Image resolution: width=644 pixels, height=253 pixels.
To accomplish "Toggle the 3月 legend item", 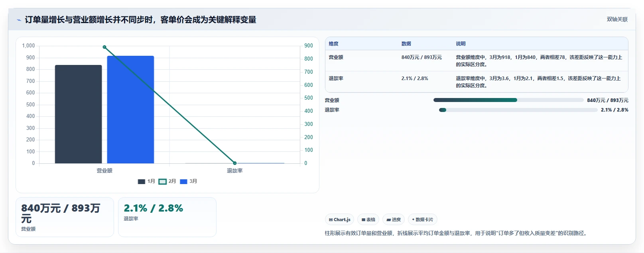I will (189, 181).
